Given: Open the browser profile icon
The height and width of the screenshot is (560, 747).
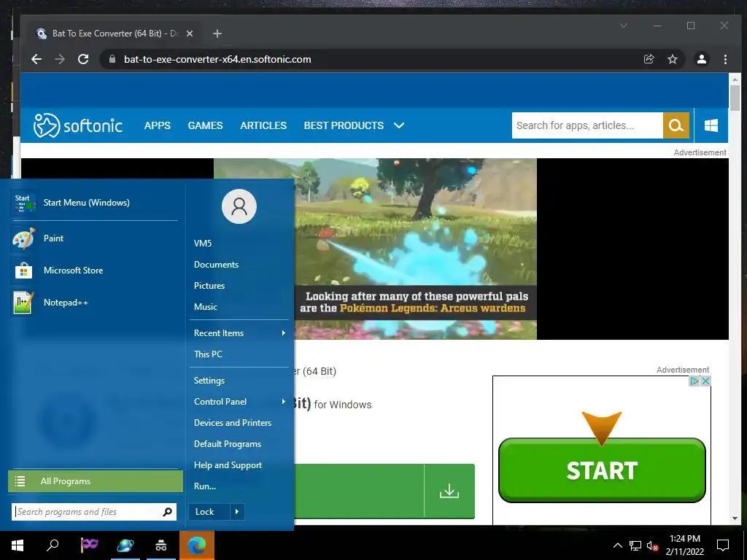Looking at the screenshot, I should tap(702, 59).
